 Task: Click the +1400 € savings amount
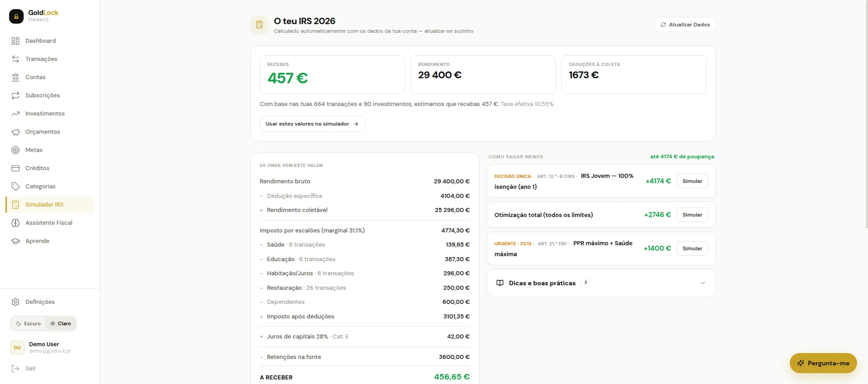[x=657, y=248]
